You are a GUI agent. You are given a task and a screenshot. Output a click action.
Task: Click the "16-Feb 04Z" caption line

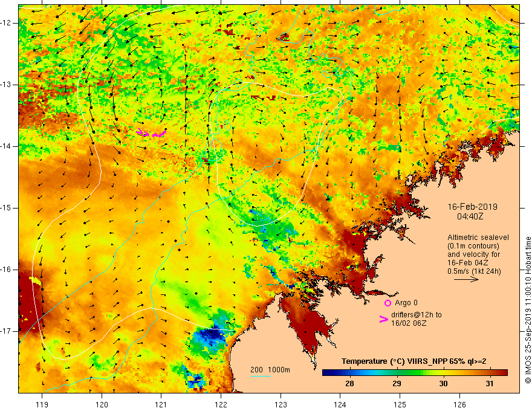[467, 263]
